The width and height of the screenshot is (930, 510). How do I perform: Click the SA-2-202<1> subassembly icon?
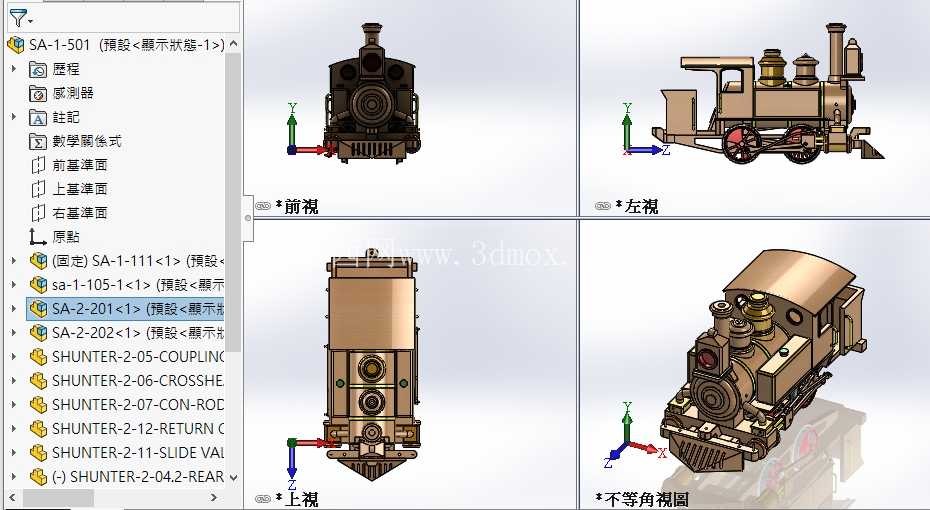coord(38,333)
